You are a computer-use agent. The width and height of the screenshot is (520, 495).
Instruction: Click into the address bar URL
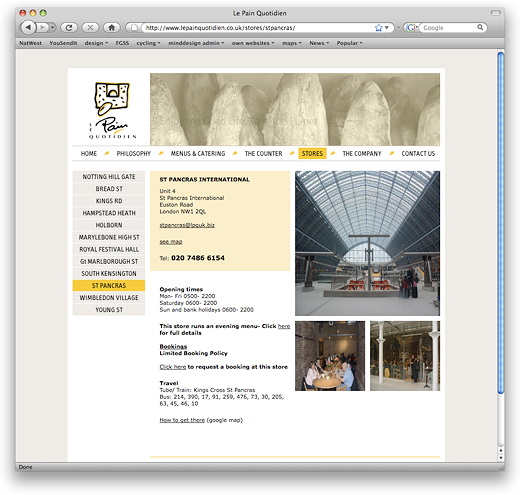click(x=259, y=28)
